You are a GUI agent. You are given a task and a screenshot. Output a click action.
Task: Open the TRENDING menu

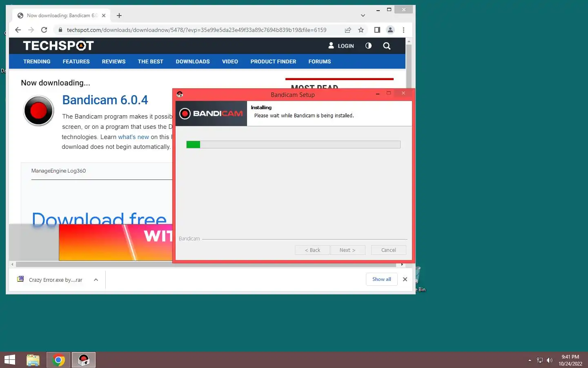[37, 61]
